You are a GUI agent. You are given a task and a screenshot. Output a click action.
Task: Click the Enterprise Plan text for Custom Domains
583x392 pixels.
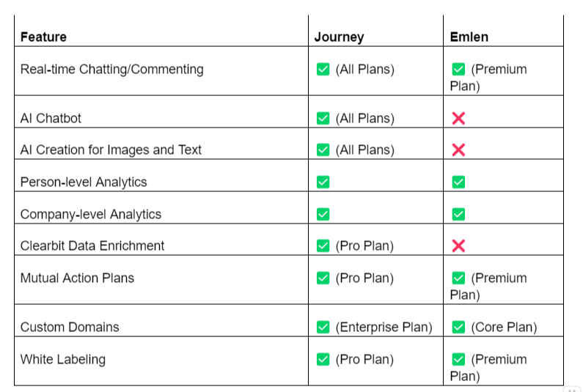(x=384, y=327)
